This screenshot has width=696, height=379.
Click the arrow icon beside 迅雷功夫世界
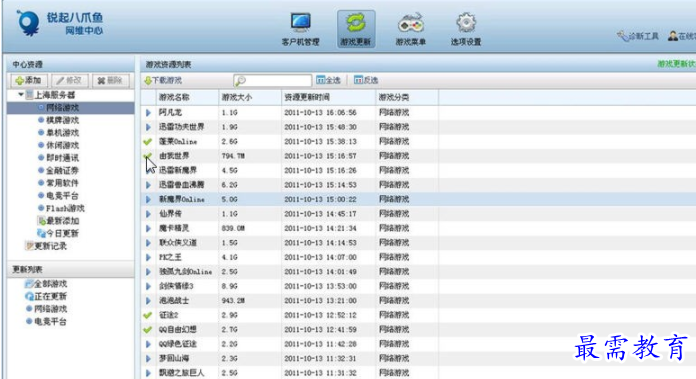(148, 127)
